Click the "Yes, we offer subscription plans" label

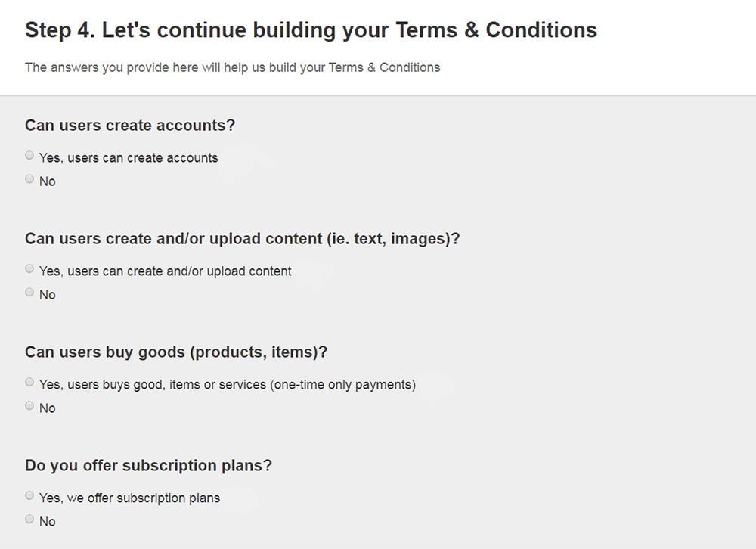129,498
